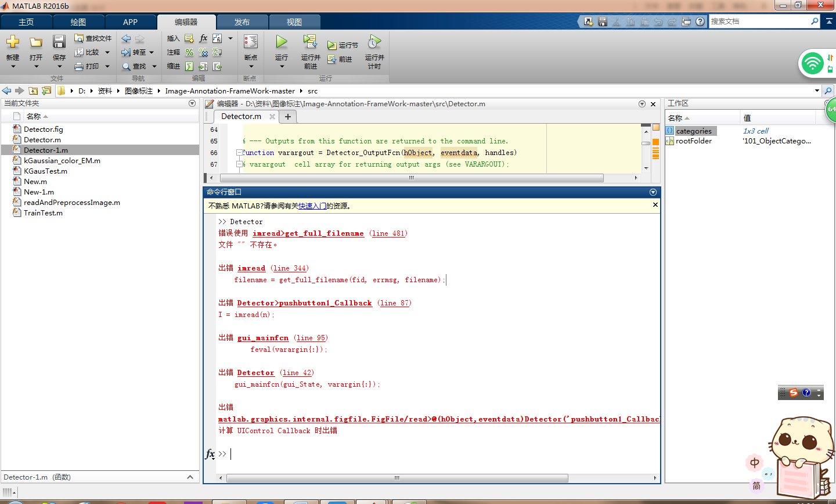Viewport: 836px width, 504px height.
Task: Click the 新建 new file icon
Action: pyautogui.click(x=13, y=42)
